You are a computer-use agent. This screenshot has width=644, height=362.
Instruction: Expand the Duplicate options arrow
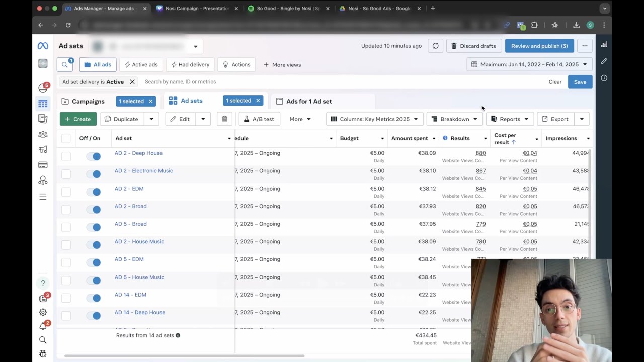(151, 119)
